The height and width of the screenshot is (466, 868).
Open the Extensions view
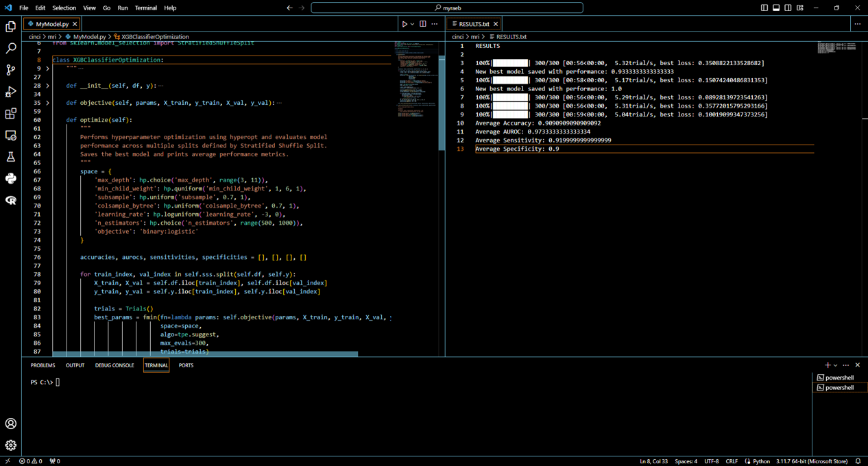click(x=11, y=114)
